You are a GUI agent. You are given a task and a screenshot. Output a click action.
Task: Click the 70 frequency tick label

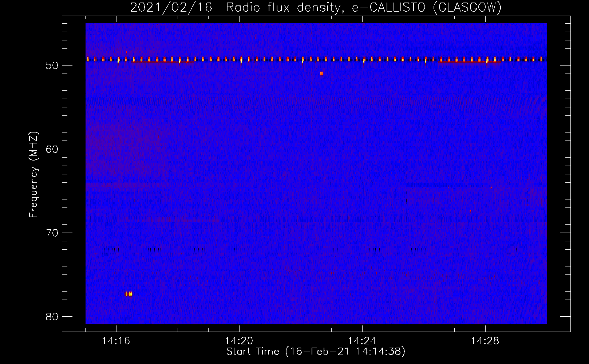52,233
